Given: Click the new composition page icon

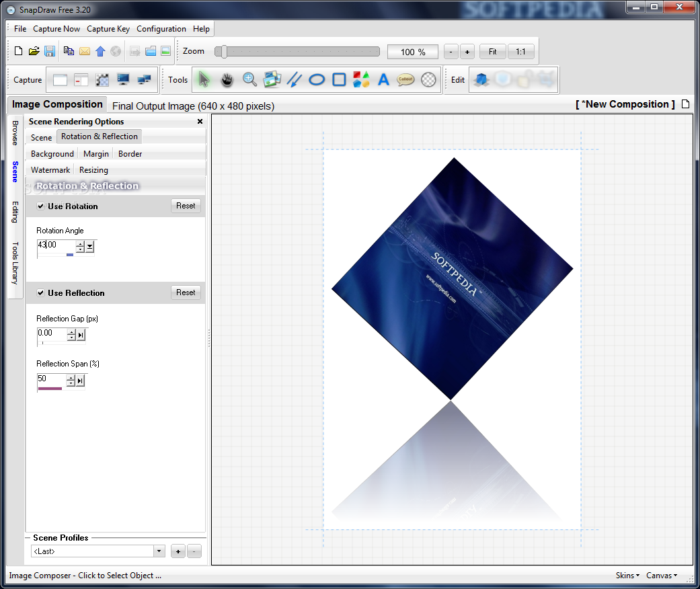Looking at the screenshot, I should point(686,104).
